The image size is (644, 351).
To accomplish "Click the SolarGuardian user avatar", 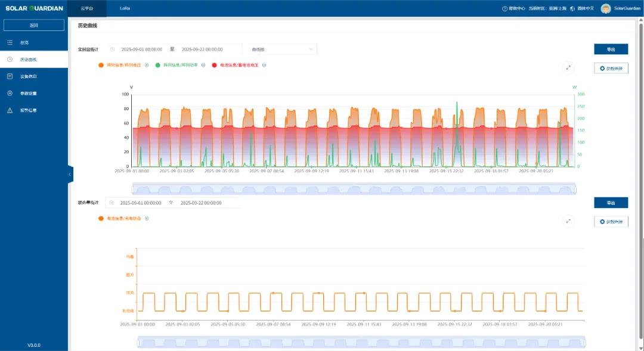I will pyautogui.click(x=606, y=8).
